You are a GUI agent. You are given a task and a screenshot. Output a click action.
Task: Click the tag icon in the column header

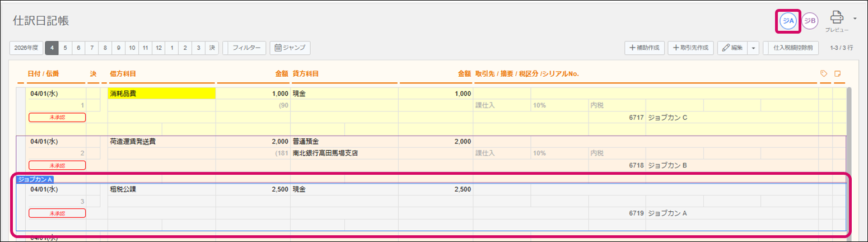824,73
